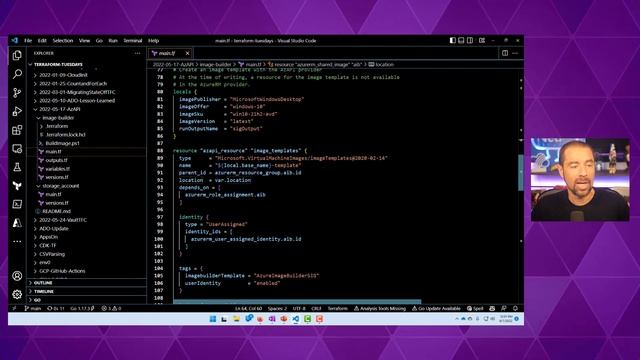640x360 pixels.
Task: Open the Source Control view
Action: (17, 93)
